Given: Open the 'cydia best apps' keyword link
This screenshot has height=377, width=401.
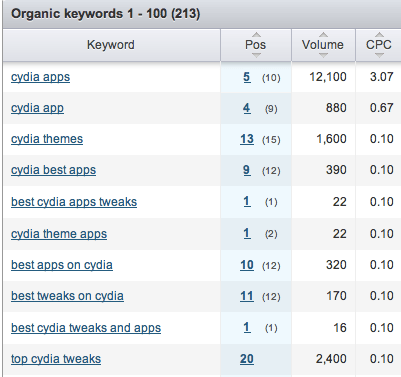Looking at the screenshot, I should (x=53, y=170).
